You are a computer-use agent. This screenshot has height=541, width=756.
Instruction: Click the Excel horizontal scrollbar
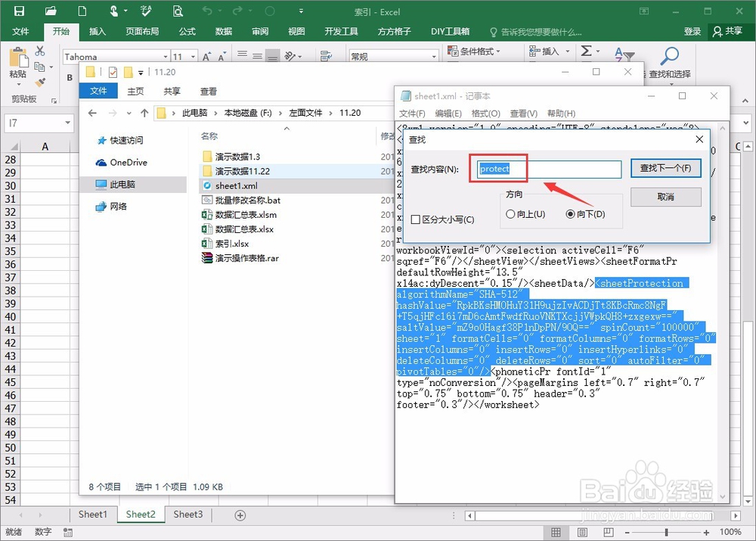(x=604, y=515)
